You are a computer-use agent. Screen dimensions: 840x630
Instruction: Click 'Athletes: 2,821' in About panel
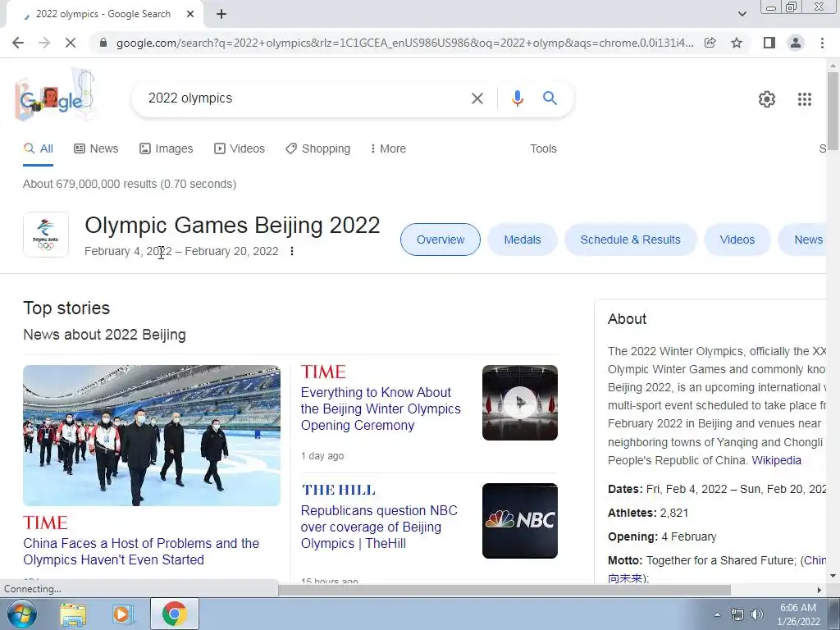tap(648, 513)
